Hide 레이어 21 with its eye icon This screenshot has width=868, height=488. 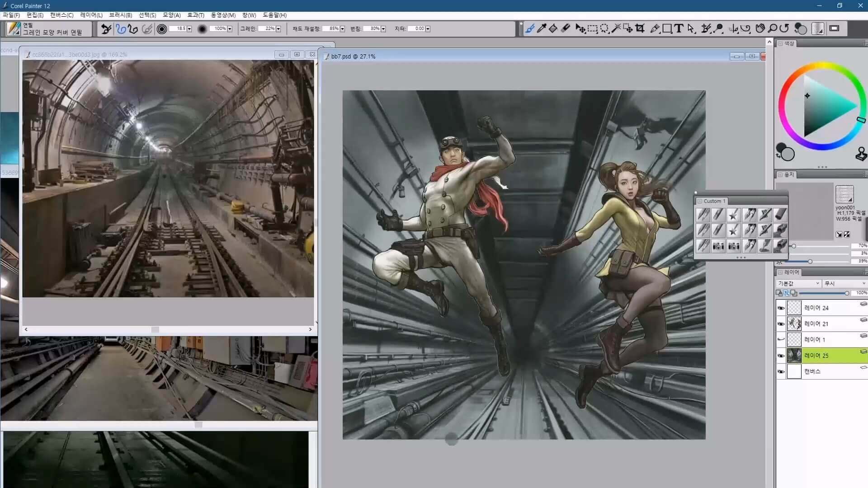[x=781, y=324]
